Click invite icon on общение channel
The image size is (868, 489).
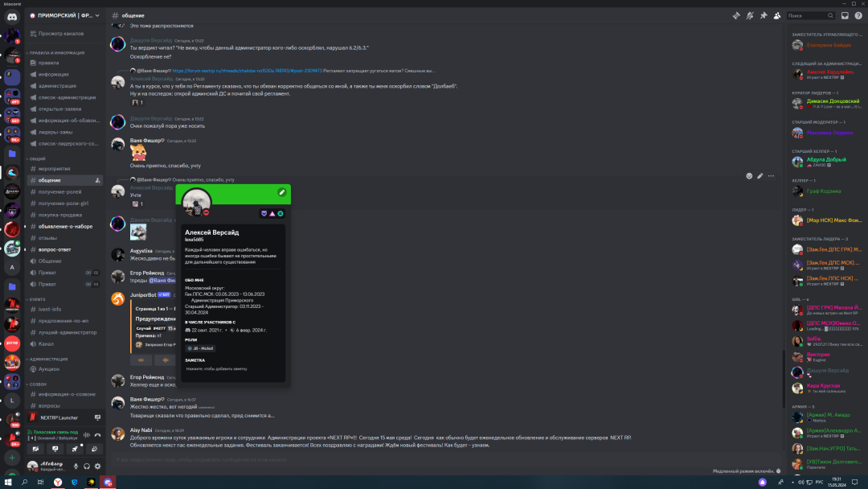pos(97,180)
